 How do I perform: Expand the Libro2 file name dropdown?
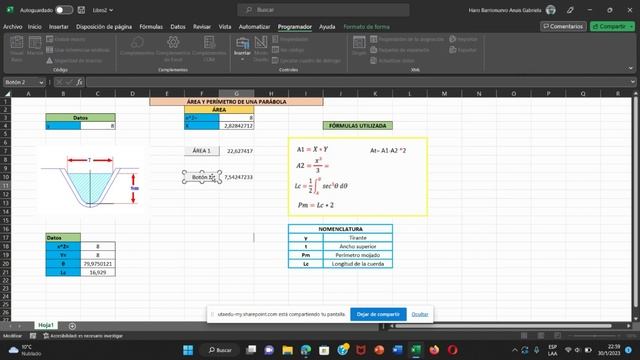[111, 10]
